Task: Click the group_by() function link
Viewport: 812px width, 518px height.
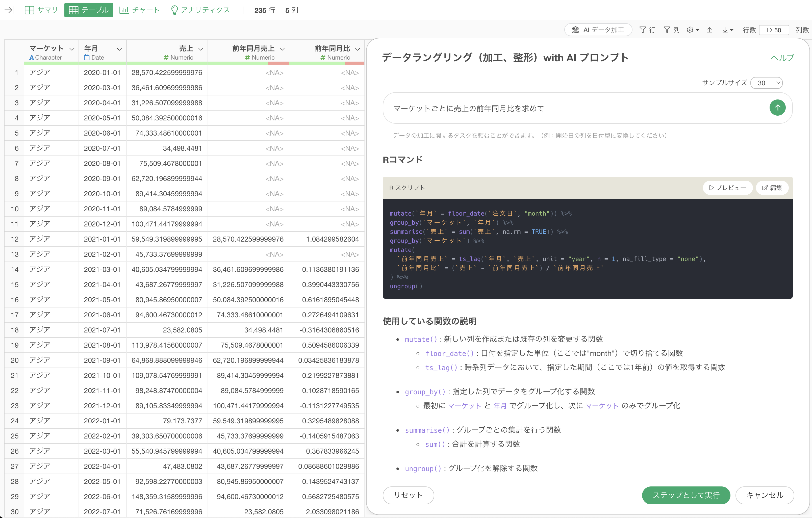Action: (425, 392)
